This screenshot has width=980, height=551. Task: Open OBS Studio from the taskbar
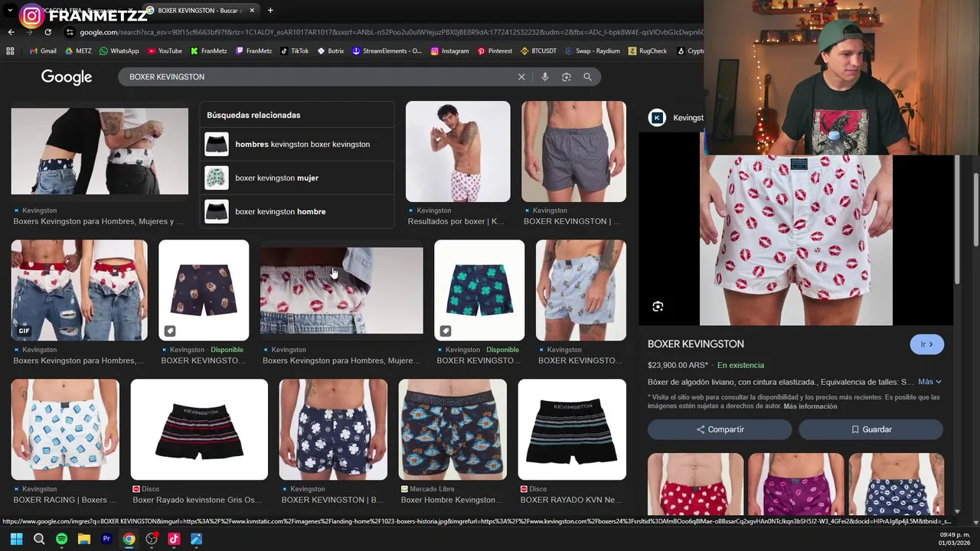coord(152,539)
